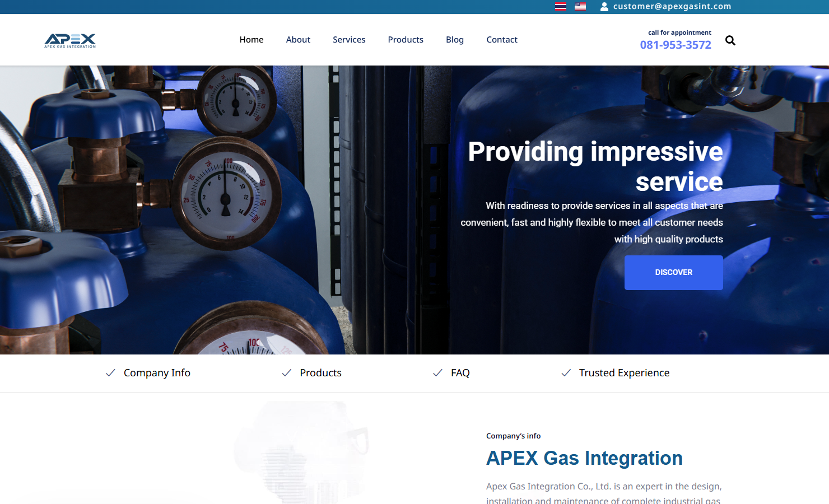
Task: Click the customer@apexgasint.com email link
Action: pyautogui.click(x=672, y=6)
